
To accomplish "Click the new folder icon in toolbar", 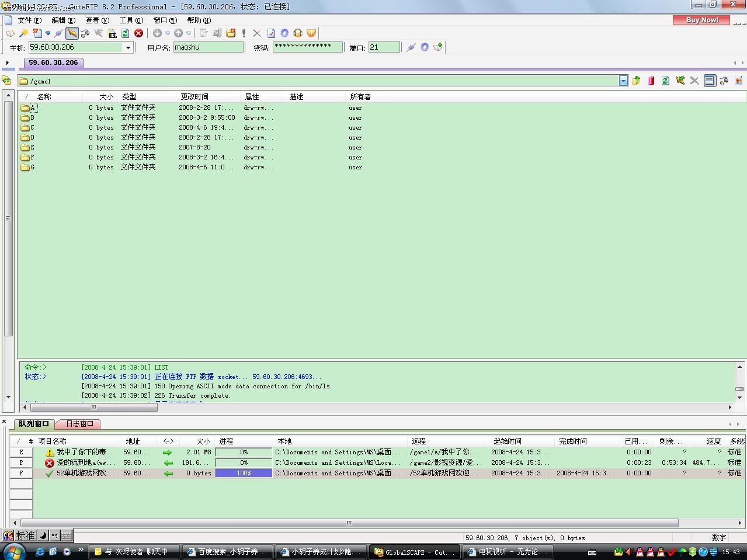I will click(x=231, y=33).
